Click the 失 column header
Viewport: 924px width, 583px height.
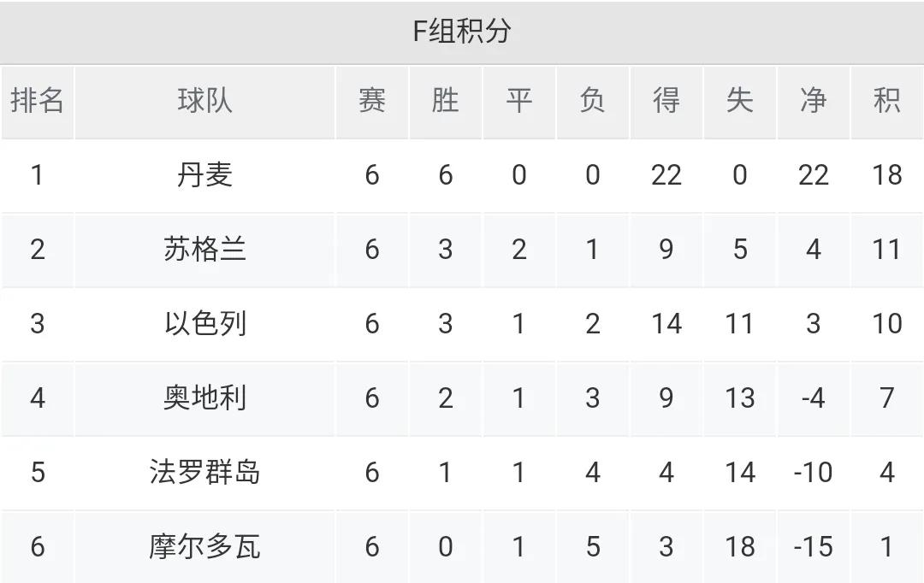[739, 100]
